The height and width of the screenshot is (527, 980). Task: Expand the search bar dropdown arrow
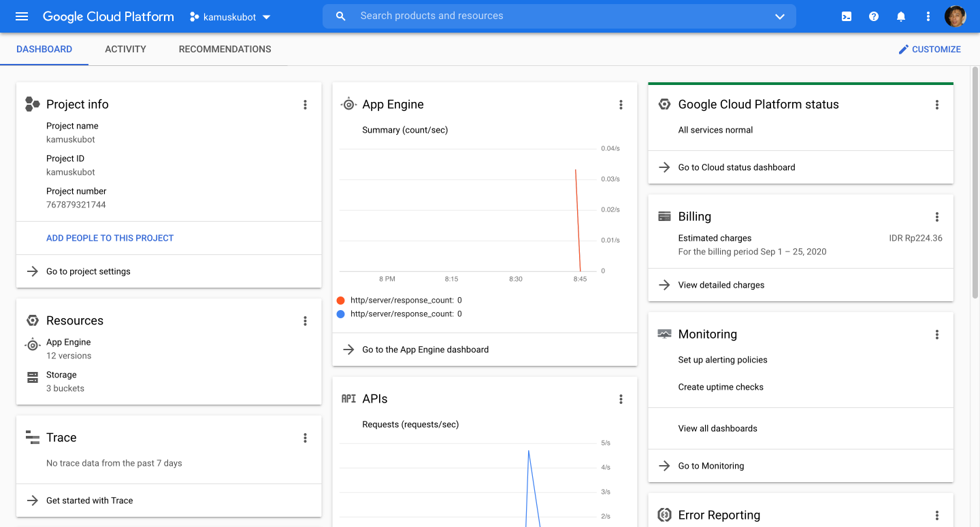point(780,16)
